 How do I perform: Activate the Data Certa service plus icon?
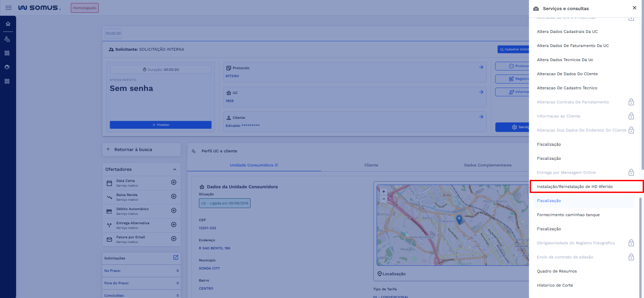pyautogui.click(x=174, y=182)
